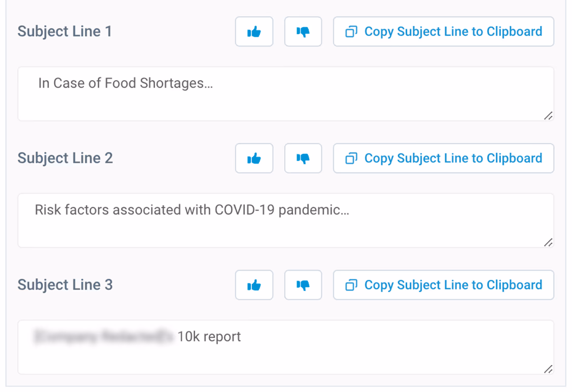Click the copy icon beside Subject Line 3
This screenshot has height=392, width=572.
pyautogui.click(x=351, y=285)
